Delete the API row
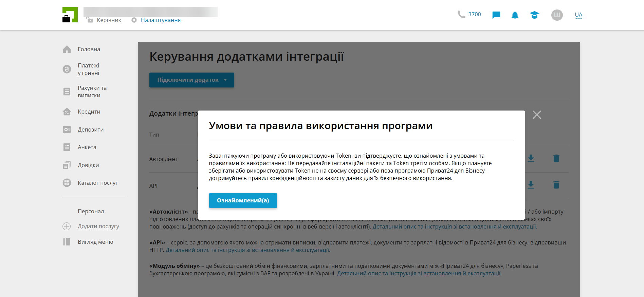644x297 pixels. point(556,185)
